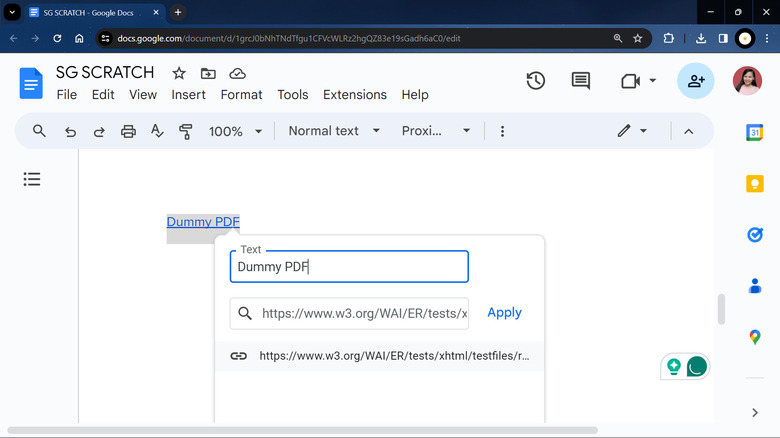Image resolution: width=780 pixels, height=438 pixels.
Task: Click the search menus magnifier icon
Action: pyautogui.click(x=39, y=131)
